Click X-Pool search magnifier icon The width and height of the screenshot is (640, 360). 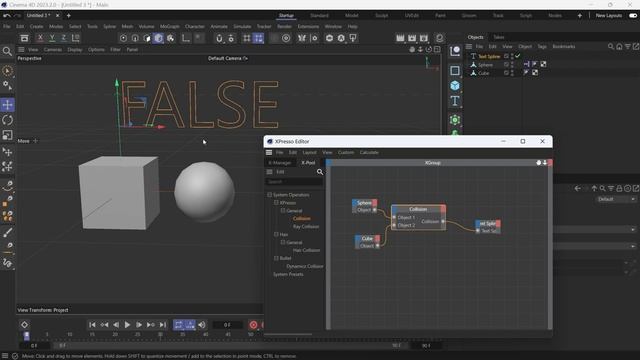click(x=320, y=172)
